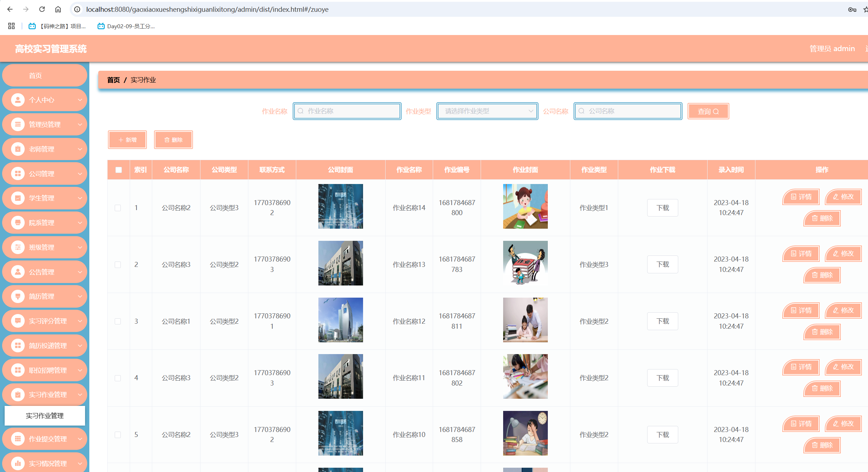This screenshot has width=868, height=472.
Task: Open the 作业提交管理 menu label
Action: coord(48,439)
